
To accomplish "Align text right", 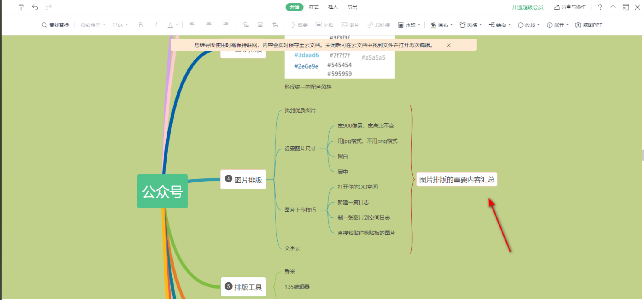I will 226,25.
